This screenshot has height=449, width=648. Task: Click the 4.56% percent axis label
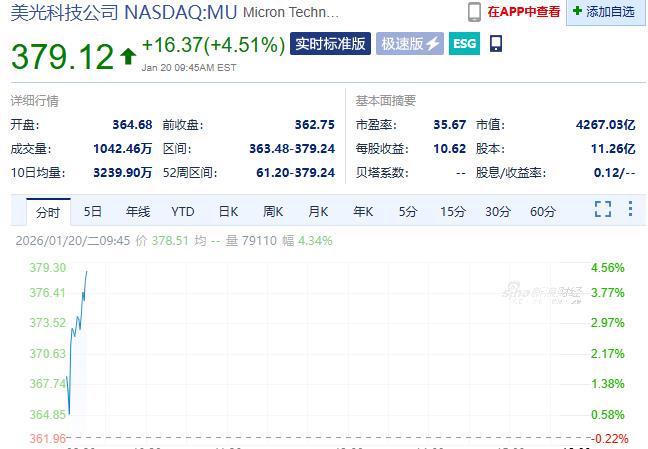[608, 267]
